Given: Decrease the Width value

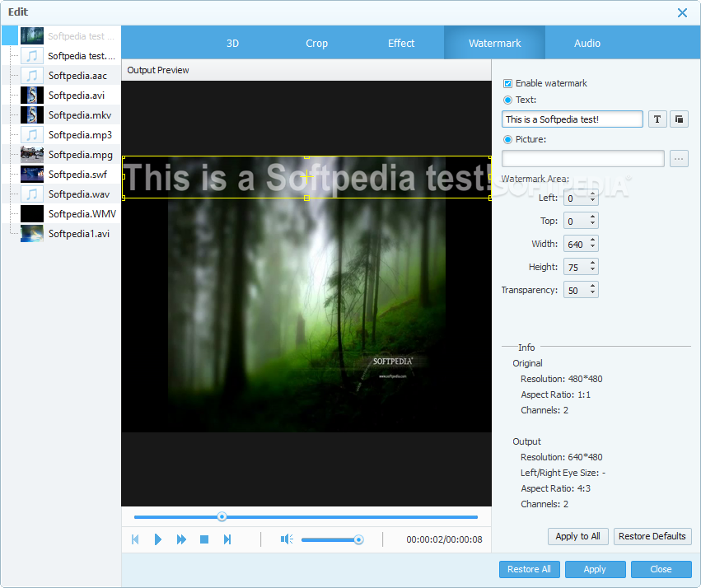Looking at the screenshot, I should [592, 247].
